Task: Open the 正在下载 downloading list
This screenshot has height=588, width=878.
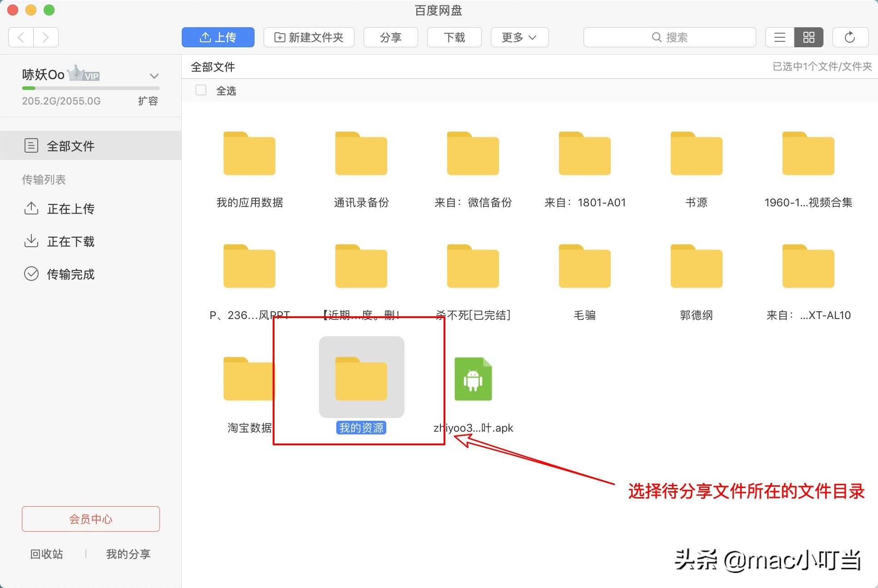Action: click(71, 241)
